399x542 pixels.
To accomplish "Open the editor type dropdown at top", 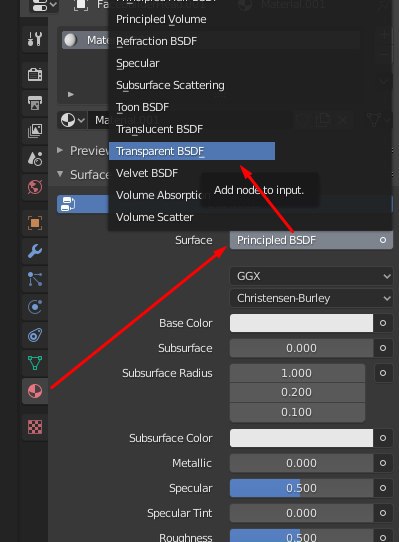I will click(x=44, y=5).
